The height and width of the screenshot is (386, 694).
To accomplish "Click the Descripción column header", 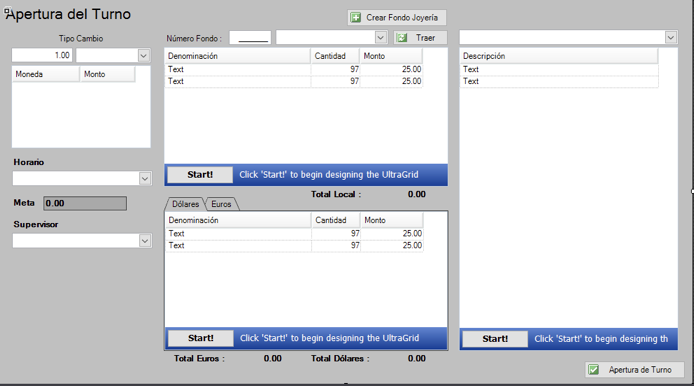I will pyautogui.click(x=559, y=56).
